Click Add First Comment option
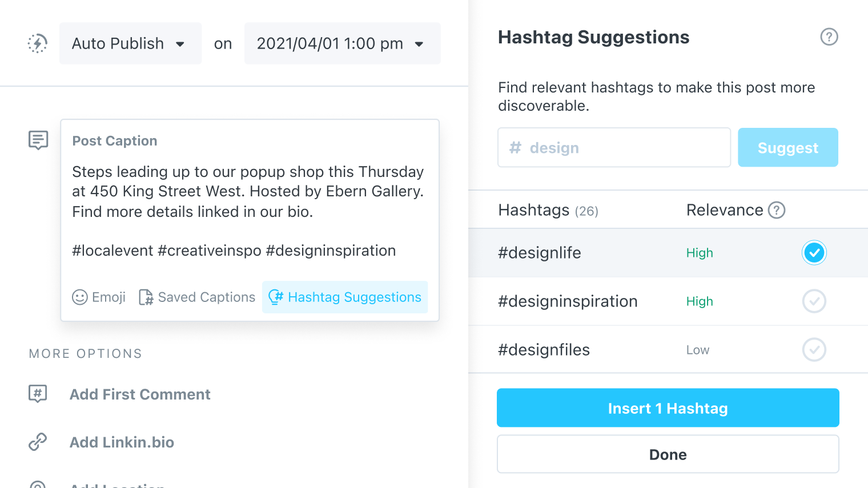 tap(140, 394)
